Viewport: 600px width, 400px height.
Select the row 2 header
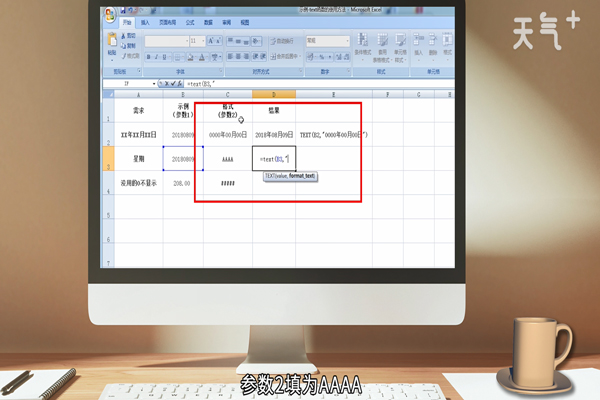(108, 133)
